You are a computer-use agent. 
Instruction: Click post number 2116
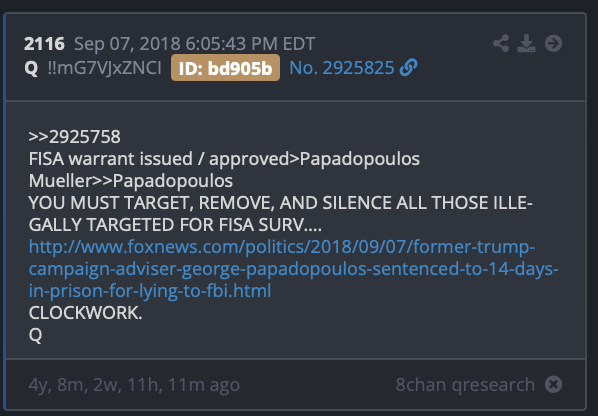[44, 44]
